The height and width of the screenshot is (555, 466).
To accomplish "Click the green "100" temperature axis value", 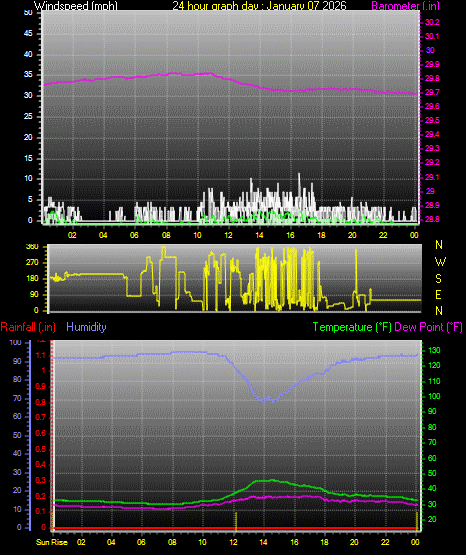I will (434, 396).
